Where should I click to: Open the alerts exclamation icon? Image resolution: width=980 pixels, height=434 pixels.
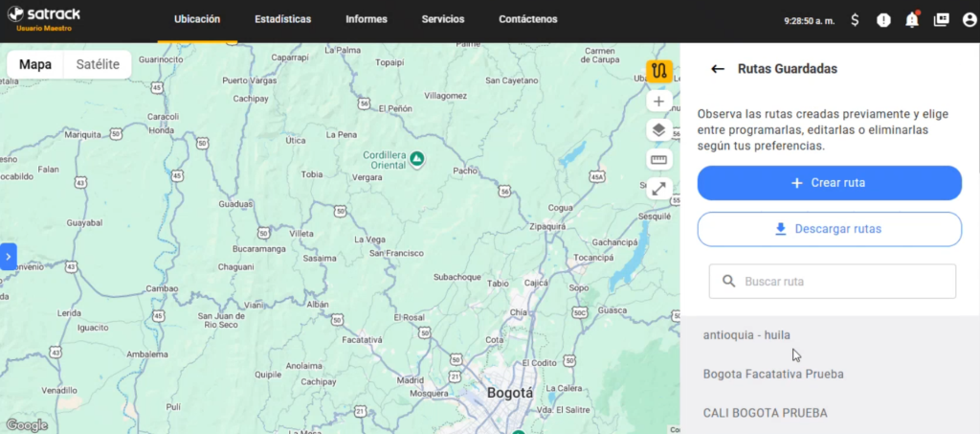(x=883, y=20)
